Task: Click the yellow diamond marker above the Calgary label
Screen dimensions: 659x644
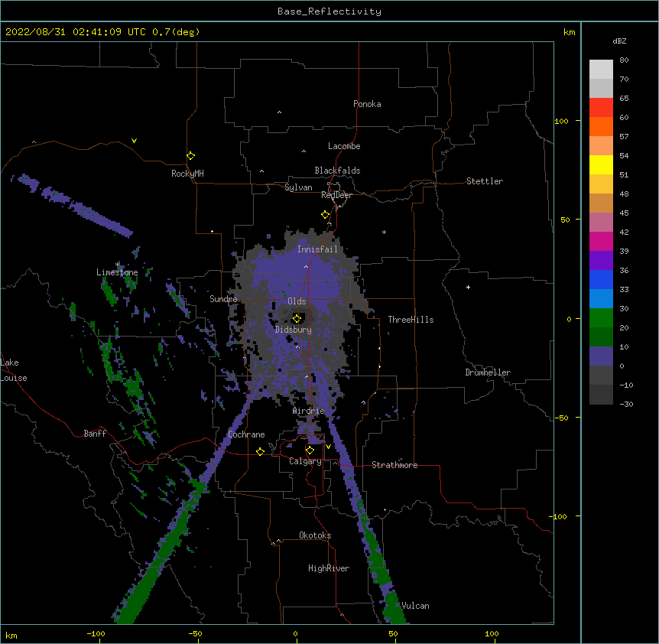Action: 310,450
